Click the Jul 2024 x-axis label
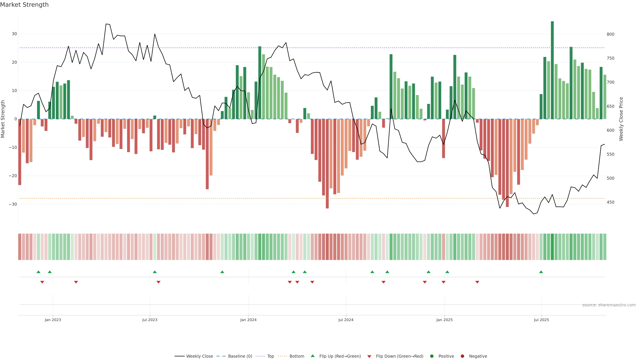Viewport: 644px width, 362px height. coord(346,320)
